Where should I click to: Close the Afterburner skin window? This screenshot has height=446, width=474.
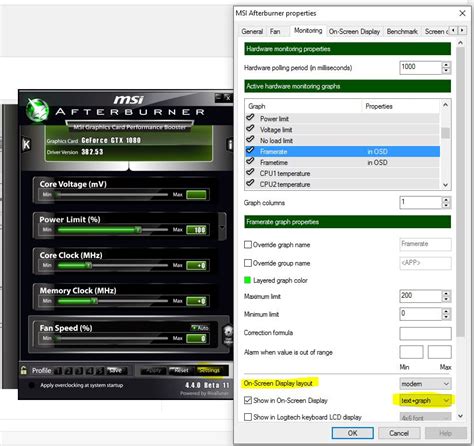point(228,97)
